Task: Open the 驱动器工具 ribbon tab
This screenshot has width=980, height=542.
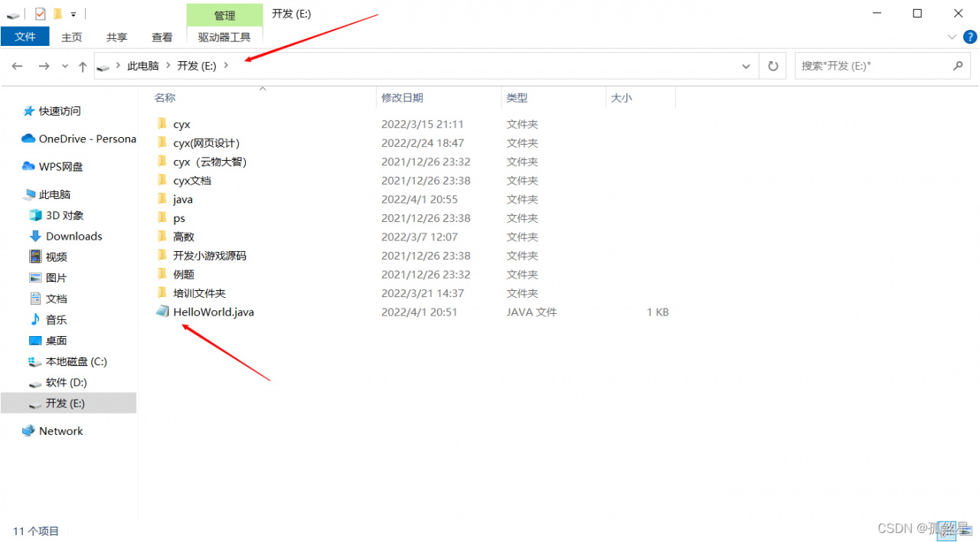Action: coord(224,37)
